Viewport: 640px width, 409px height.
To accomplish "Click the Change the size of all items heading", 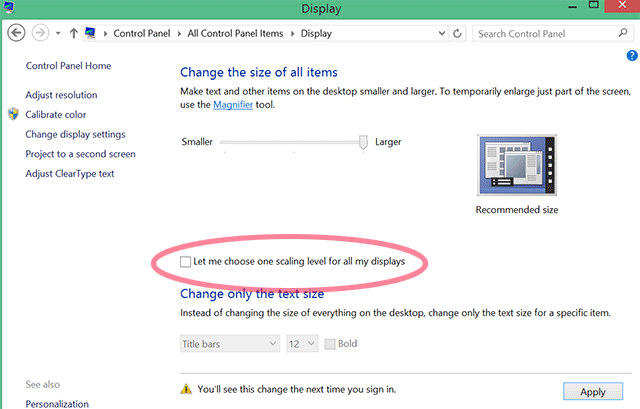I will pos(259,72).
